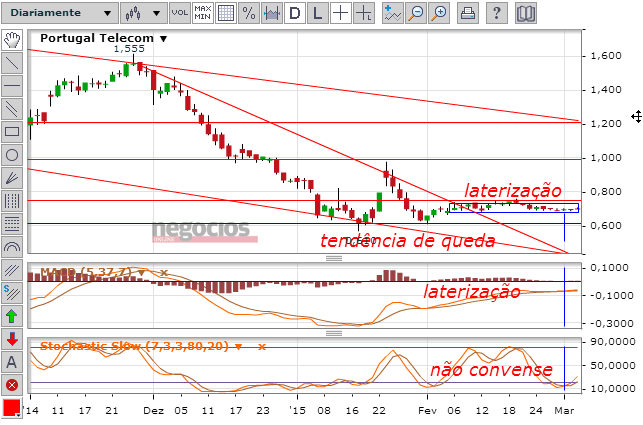Remove the MACD indicator panel
Screen dimensions: 643x425
pyautogui.click(x=164, y=273)
